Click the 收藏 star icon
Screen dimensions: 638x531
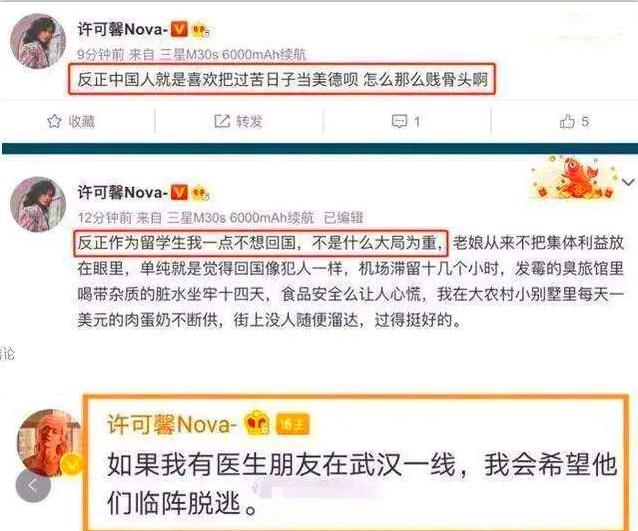(54, 121)
